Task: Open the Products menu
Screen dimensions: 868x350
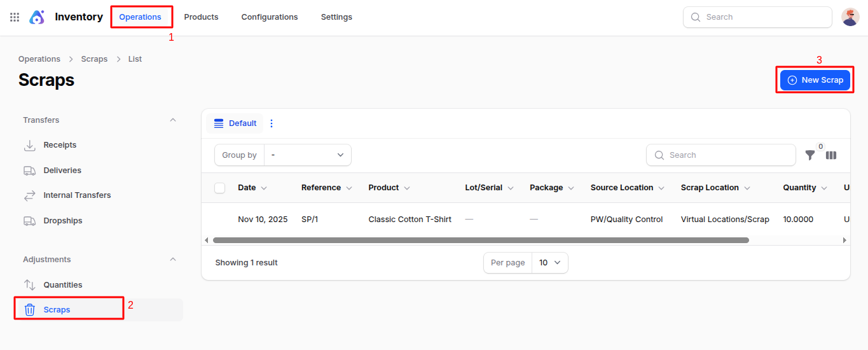Action: (x=201, y=17)
